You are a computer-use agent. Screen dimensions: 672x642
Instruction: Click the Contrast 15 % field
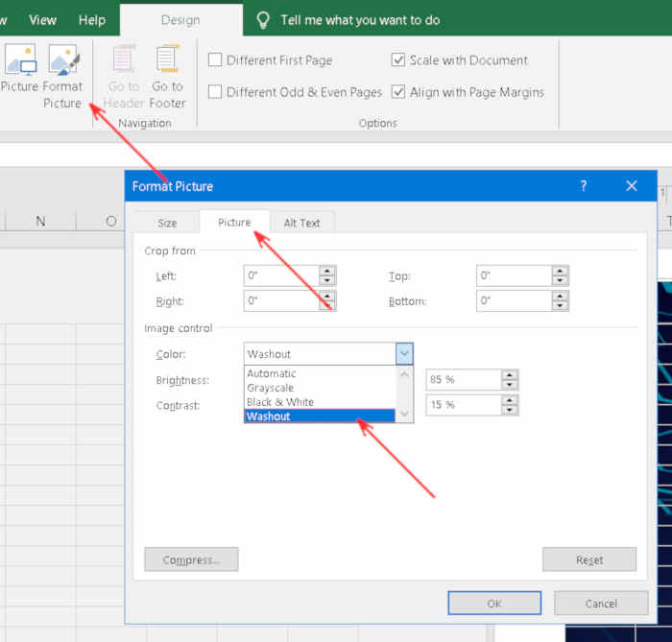pyautogui.click(x=464, y=405)
